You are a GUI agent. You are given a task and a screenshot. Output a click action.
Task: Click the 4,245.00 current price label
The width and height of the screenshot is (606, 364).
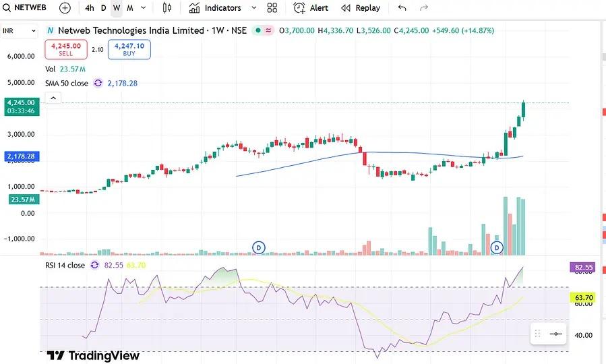click(x=22, y=107)
